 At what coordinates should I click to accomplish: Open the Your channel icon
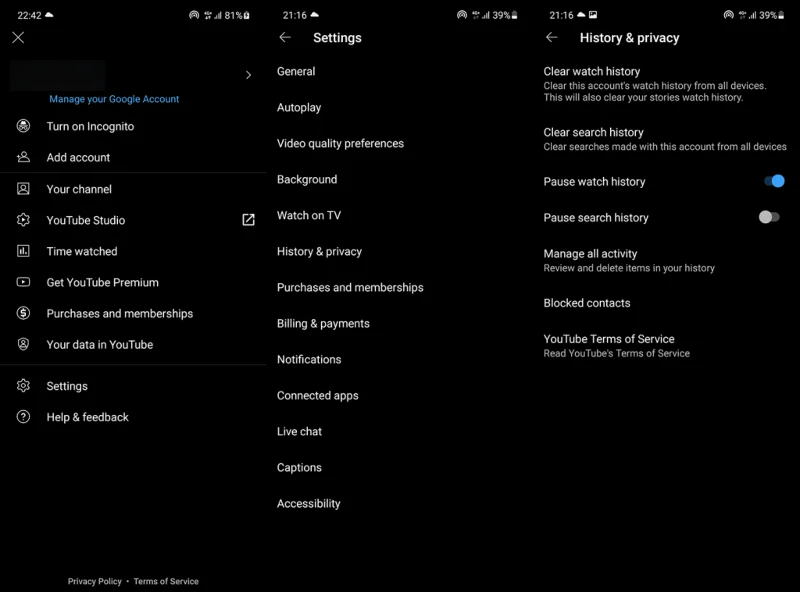(23, 189)
